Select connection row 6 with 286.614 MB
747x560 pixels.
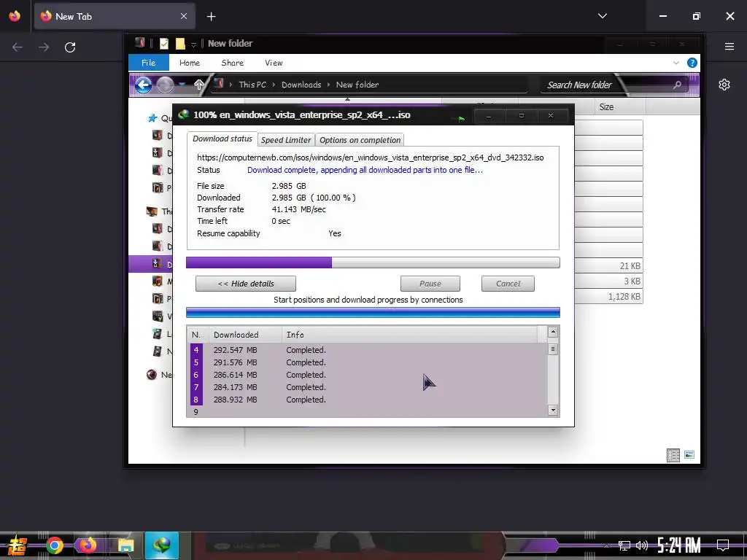(368, 375)
